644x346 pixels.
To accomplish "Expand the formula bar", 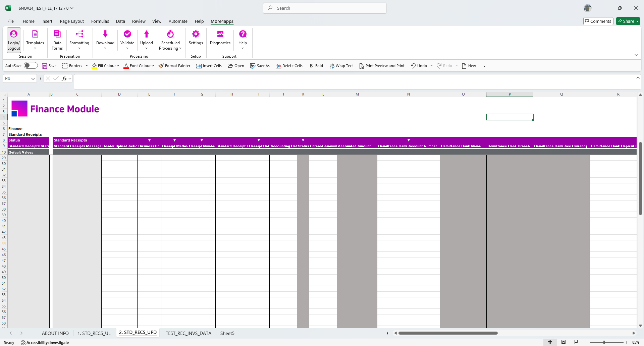I will pos(638,78).
